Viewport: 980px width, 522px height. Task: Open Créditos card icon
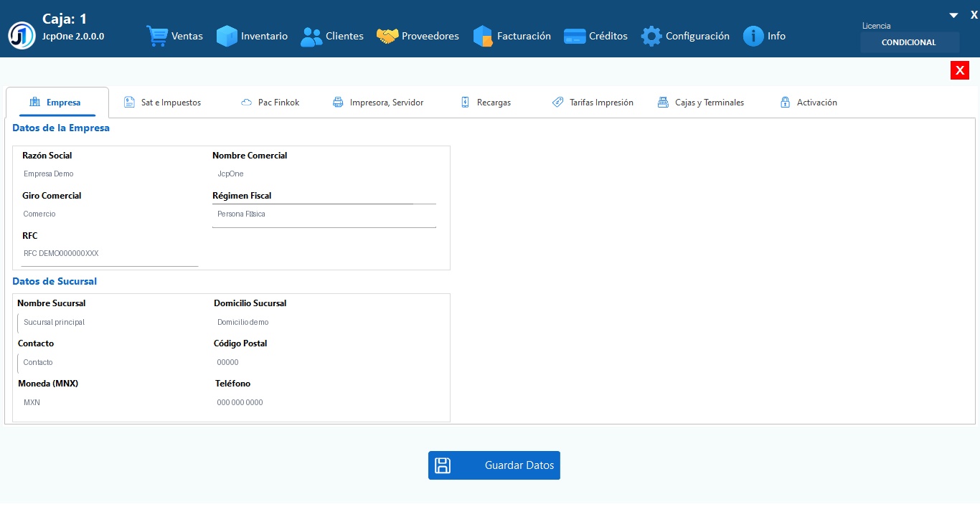[x=575, y=36]
